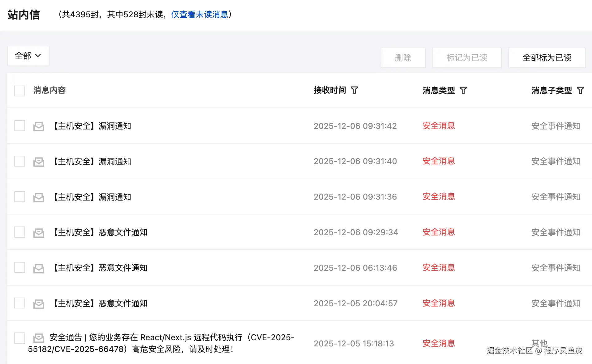Click envelope icon of 20:04:57 恶意文件通知 message

39,304
